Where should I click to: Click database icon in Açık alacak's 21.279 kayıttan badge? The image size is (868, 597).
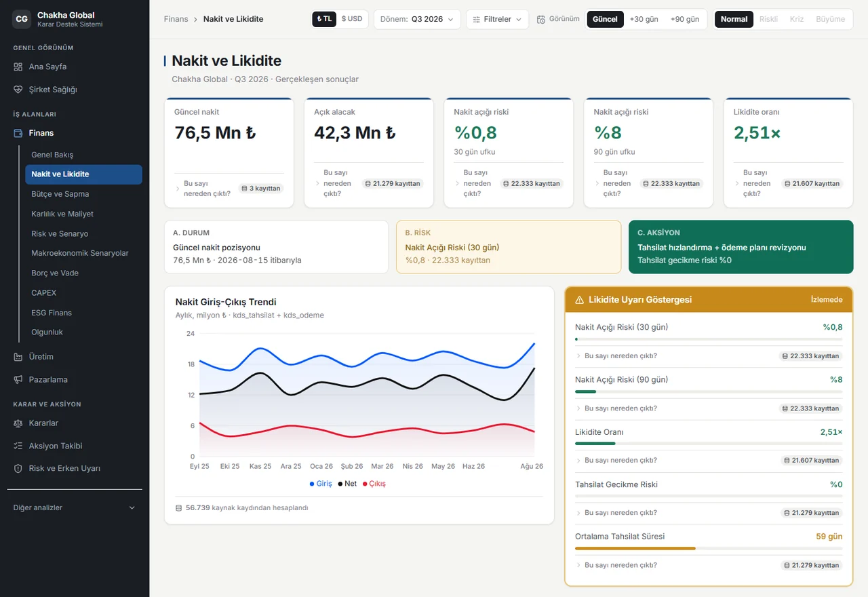(368, 183)
